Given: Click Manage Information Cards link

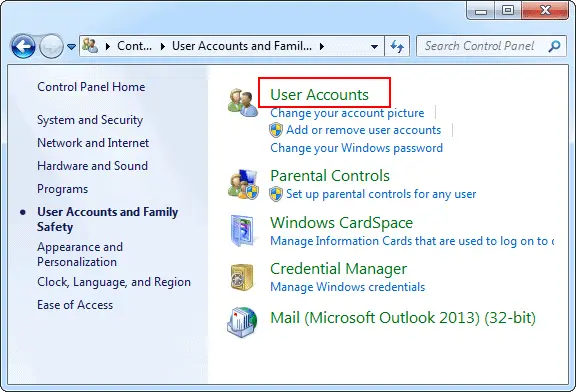Looking at the screenshot, I should point(412,241).
